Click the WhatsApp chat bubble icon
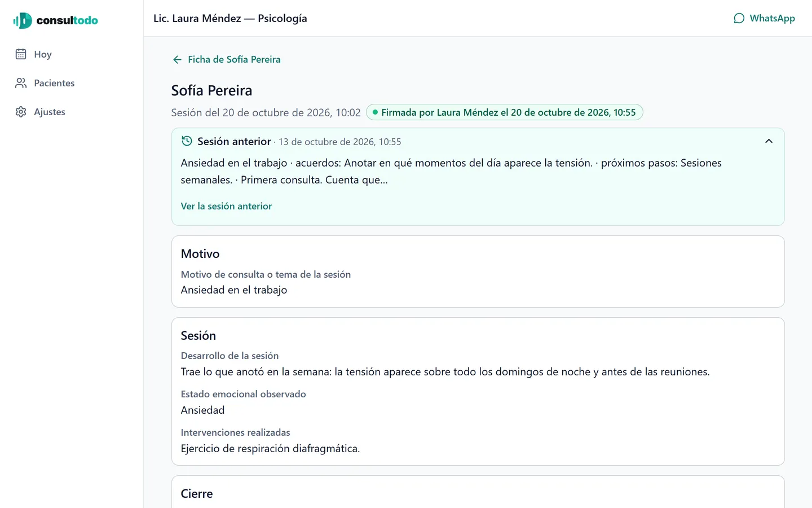Screen dimensions: 812x508 point(739,18)
